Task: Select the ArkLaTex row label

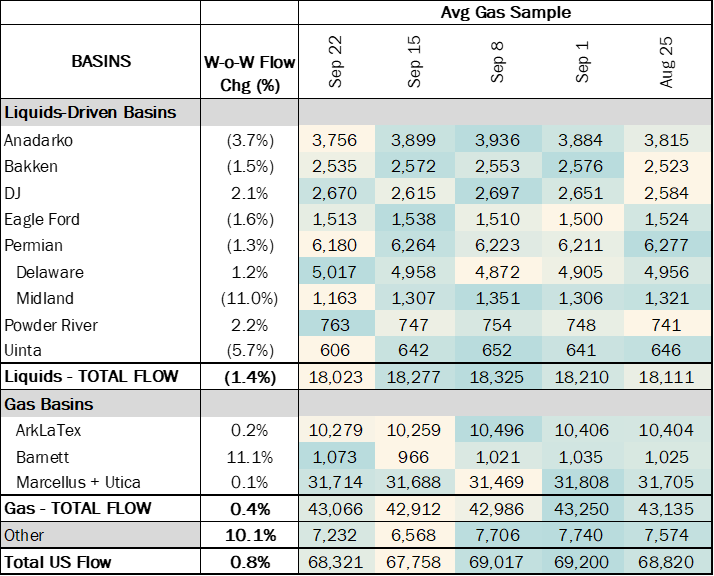Action: pos(48,430)
